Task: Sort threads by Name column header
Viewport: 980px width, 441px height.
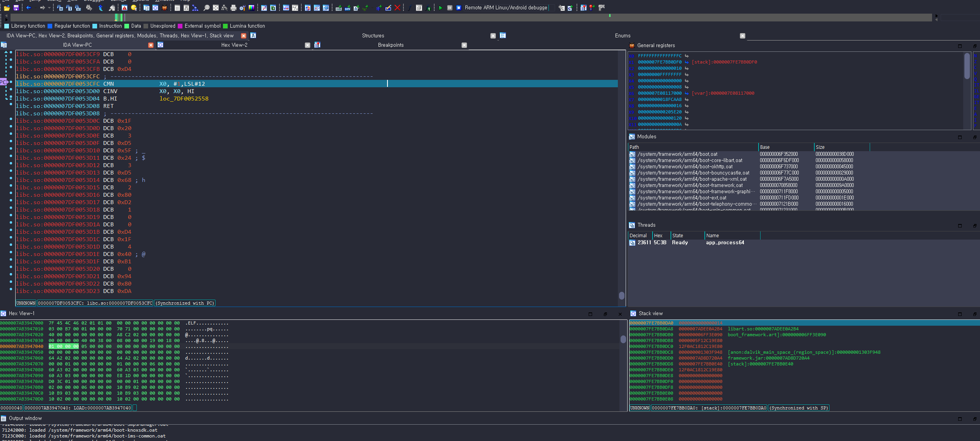Action: click(x=732, y=236)
